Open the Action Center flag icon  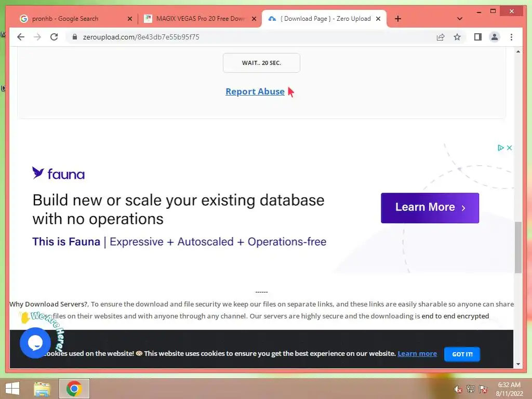pyautogui.click(x=483, y=389)
